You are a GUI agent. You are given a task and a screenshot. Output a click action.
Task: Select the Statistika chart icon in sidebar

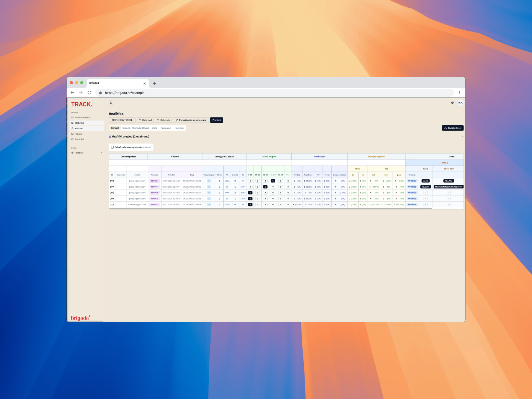(73, 123)
